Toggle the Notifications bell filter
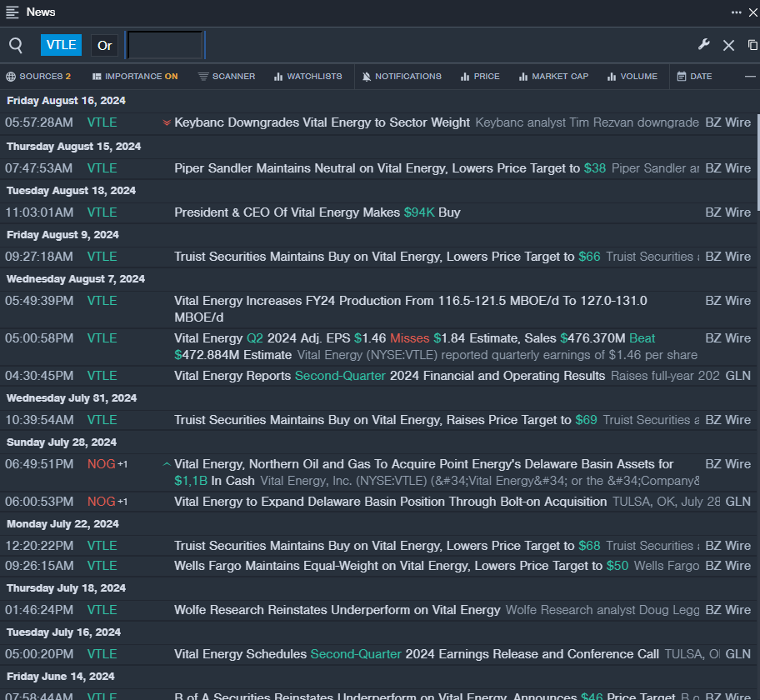The width and height of the screenshot is (760, 700). tap(402, 77)
